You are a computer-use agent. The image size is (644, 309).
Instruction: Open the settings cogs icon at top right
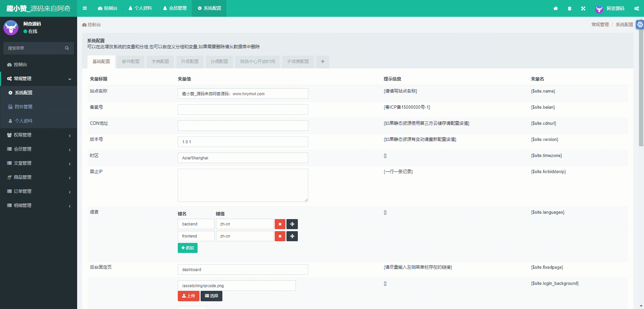pyautogui.click(x=636, y=8)
